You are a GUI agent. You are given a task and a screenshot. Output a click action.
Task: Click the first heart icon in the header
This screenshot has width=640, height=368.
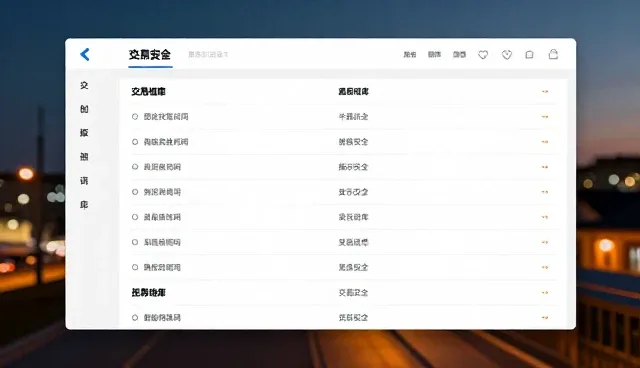pyautogui.click(x=483, y=55)
